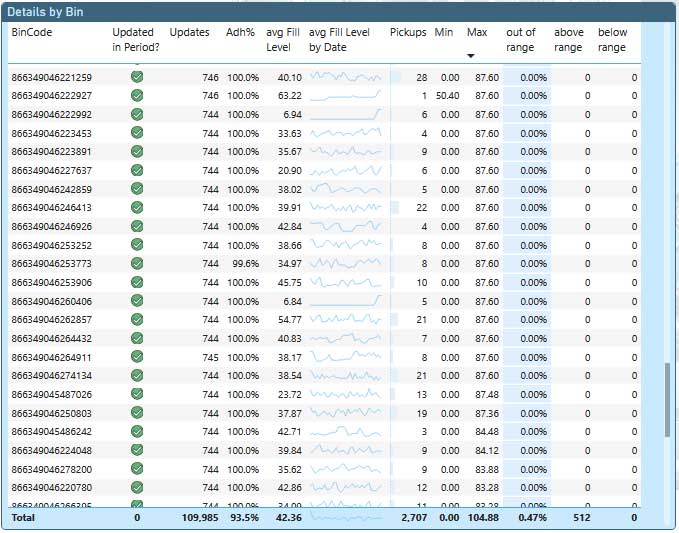Select the BinCode cell 866349046246413

pyautogui.click(x=51, y=208)
